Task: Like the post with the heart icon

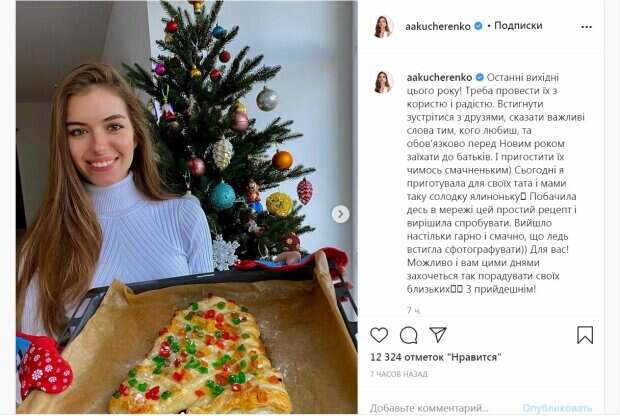Action: click(x=379, y=335)
